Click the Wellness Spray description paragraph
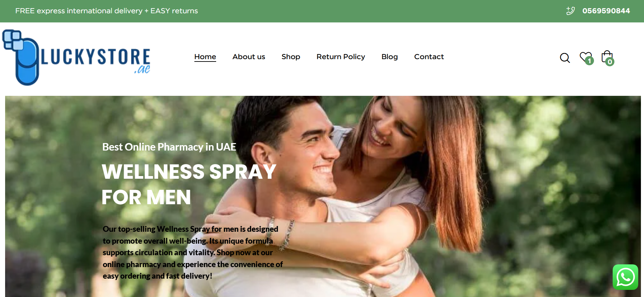This screenshot has width=644, height=297. (x=193, y=252)
